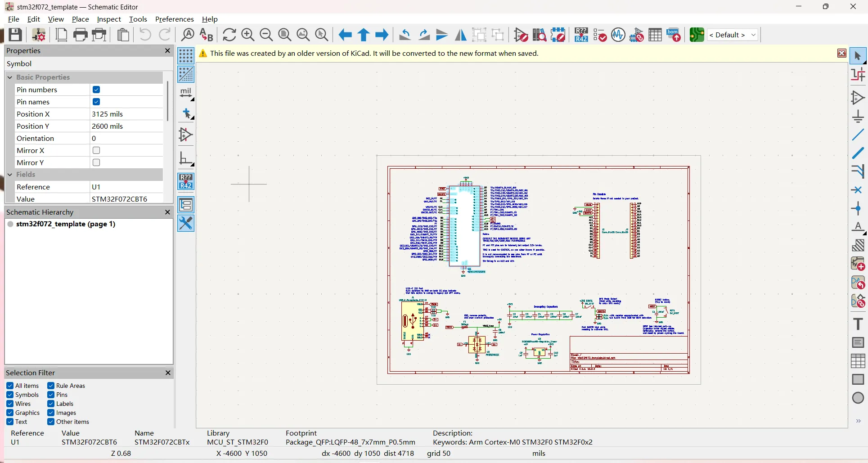
Task: Zoom in on the schematic
Action: [248, 35]
